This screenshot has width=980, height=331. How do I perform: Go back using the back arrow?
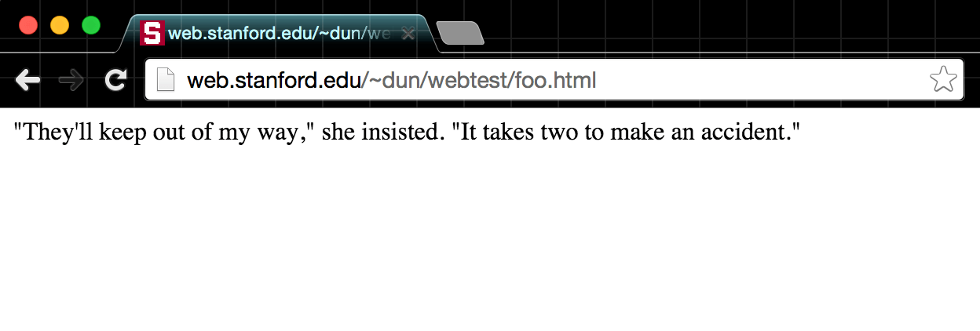click(27, 80)
